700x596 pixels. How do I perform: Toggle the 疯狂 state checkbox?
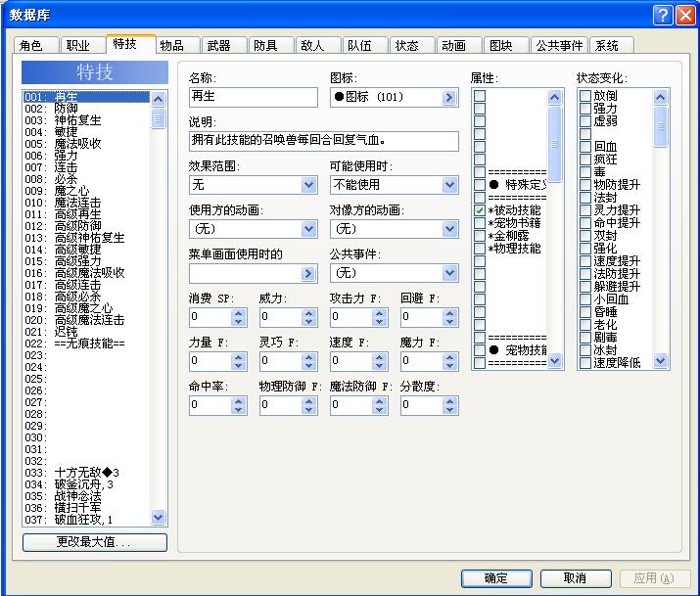[x=585, y=160]
